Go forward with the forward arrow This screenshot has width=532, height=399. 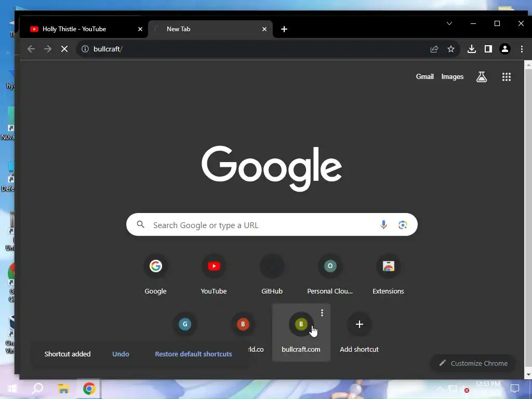coord(48,49)
